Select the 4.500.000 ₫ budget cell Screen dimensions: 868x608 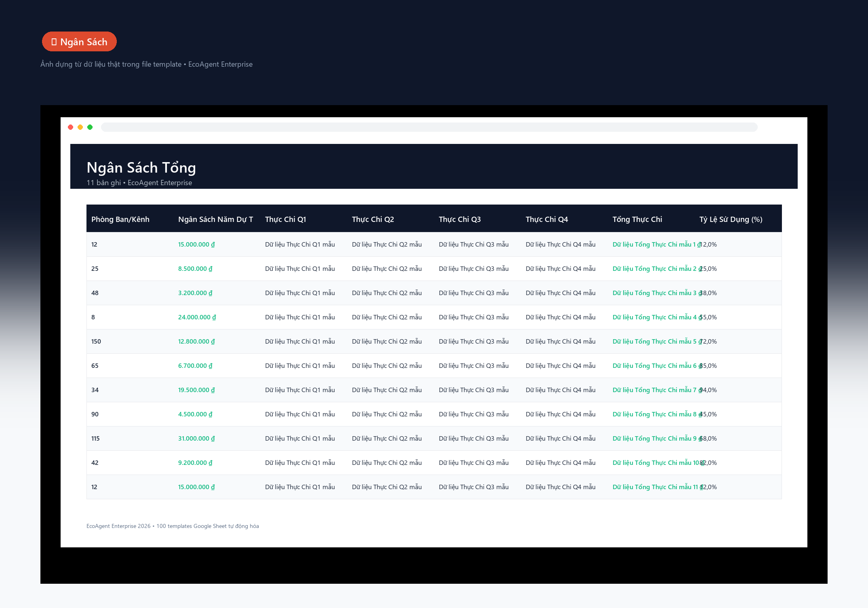[195, 414]
